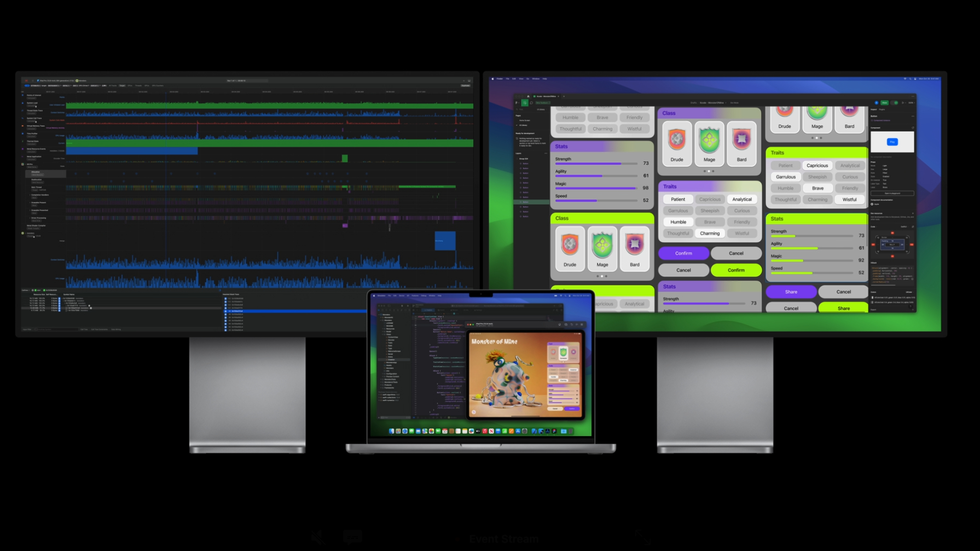
Task: Click the Simulator Home button icon
Action: [x=560, y=324]
